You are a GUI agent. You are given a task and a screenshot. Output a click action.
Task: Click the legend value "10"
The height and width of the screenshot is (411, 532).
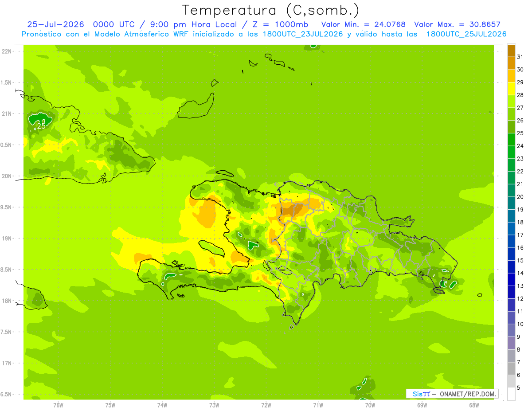[520, 324]
